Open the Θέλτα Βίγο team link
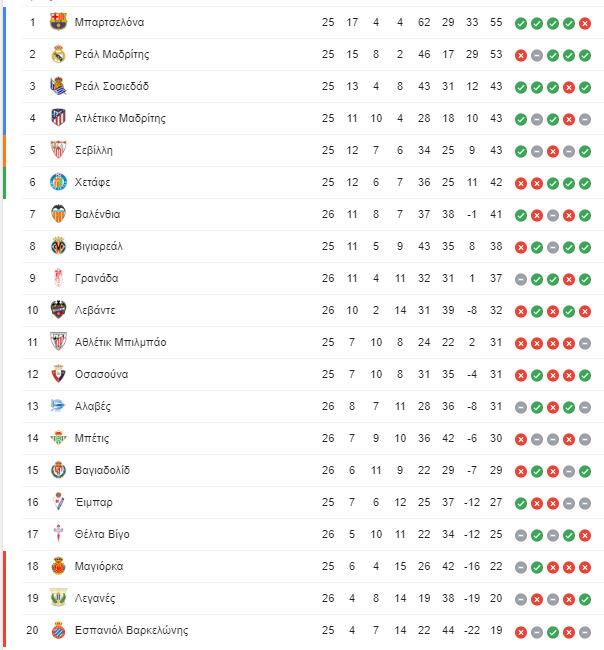Viewport: 604px width, 650px height. click(x=102, y=534)
